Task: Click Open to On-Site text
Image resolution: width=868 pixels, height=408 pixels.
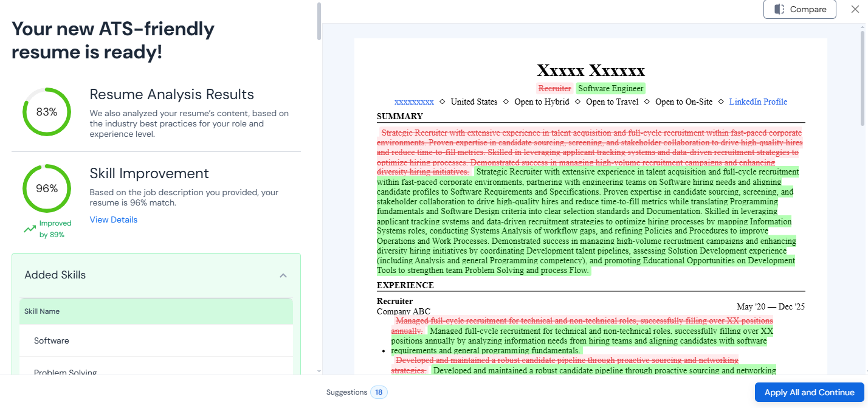Action: pos(684,102)
